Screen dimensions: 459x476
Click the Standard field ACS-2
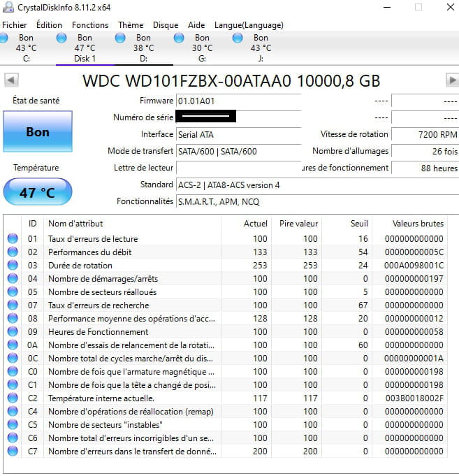click(x=317, y=185)
